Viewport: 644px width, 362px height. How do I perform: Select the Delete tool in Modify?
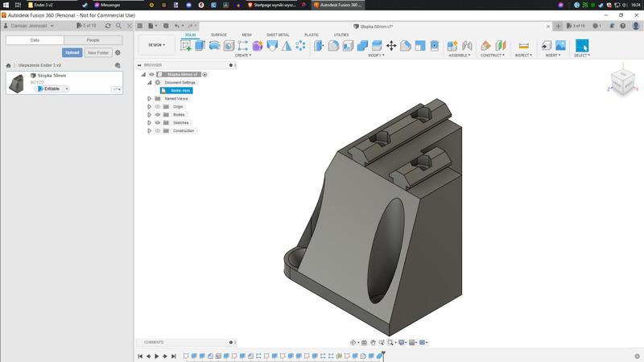[x=435, y=46]
